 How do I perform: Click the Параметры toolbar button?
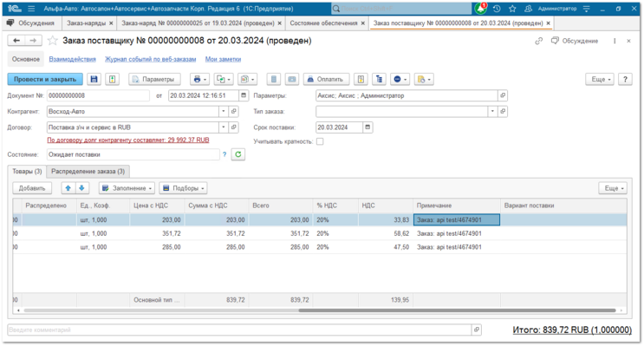154,79
